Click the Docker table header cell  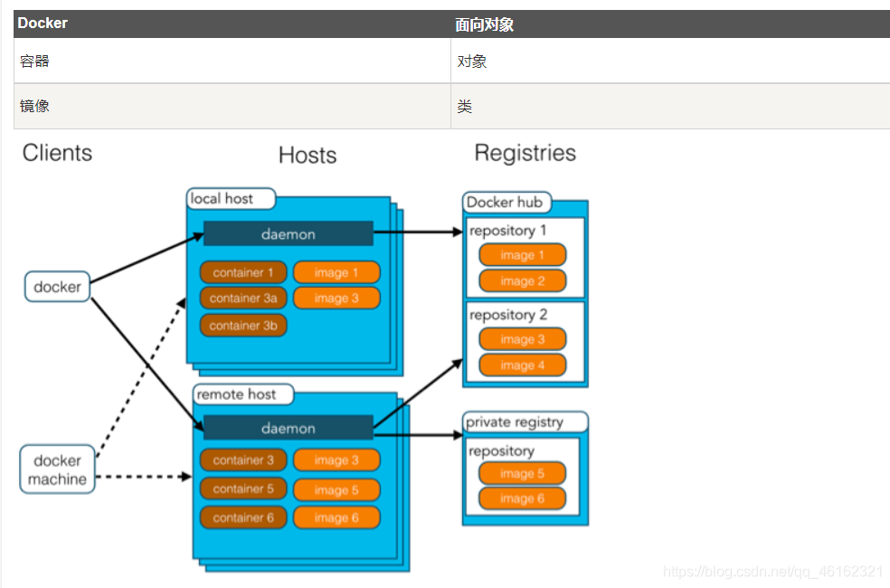pos(232,24)
